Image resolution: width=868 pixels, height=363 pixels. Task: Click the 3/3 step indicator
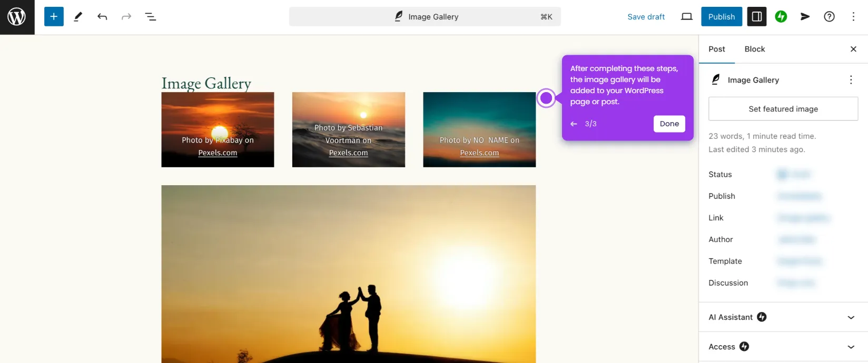[x=590, y=124]
